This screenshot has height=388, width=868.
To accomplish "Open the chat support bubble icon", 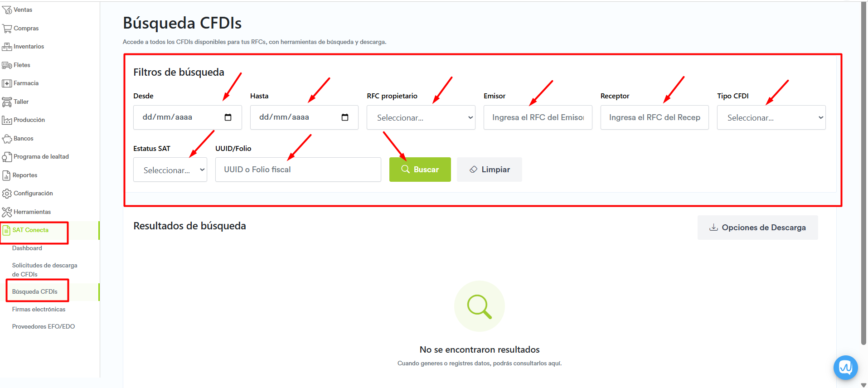I will (x=845, y=367).
